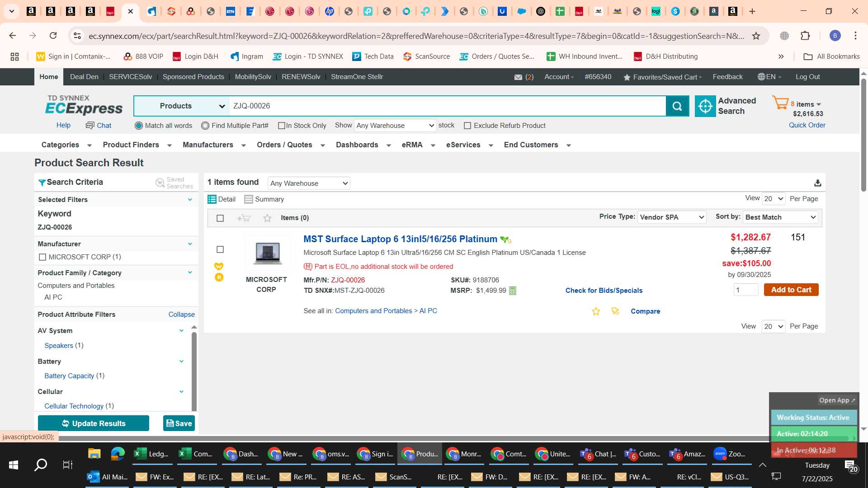Viewport: 868px width, 488px height.
Task: Click Add to Cart button
Action: tap(791, 290)
